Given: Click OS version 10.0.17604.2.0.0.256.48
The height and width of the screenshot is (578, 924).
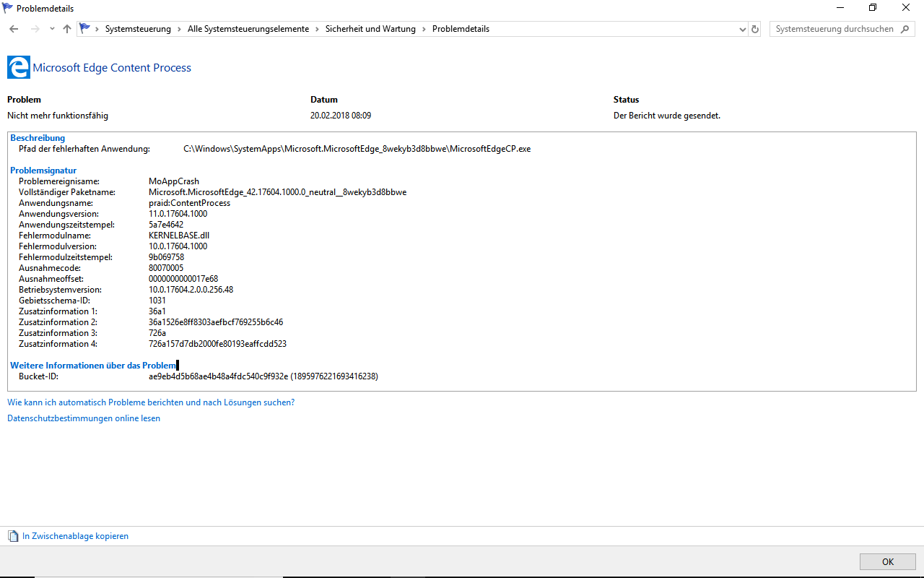Looking at the screenshot, I should point(191,290).
